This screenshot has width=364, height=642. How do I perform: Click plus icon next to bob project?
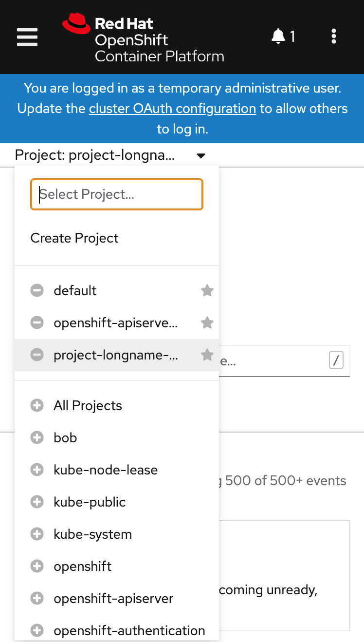(37, 438)
